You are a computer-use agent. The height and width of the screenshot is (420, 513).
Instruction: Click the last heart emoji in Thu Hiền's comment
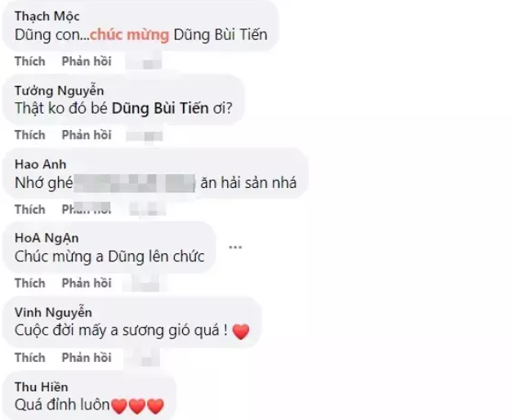pos(155,406)
